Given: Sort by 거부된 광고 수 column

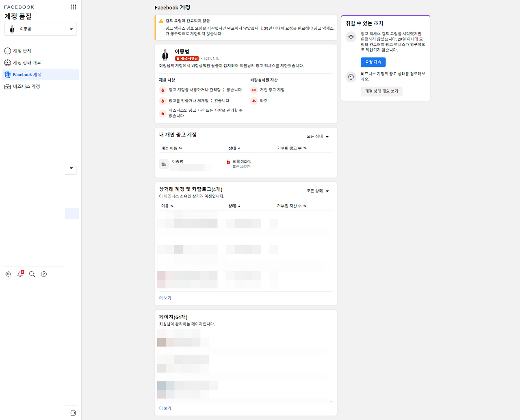Looking at the screenshot, I should (292, 148).
